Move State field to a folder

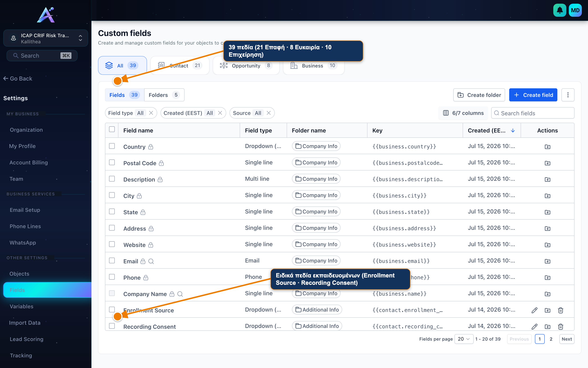pyautogui.click(x=547, y=212)
